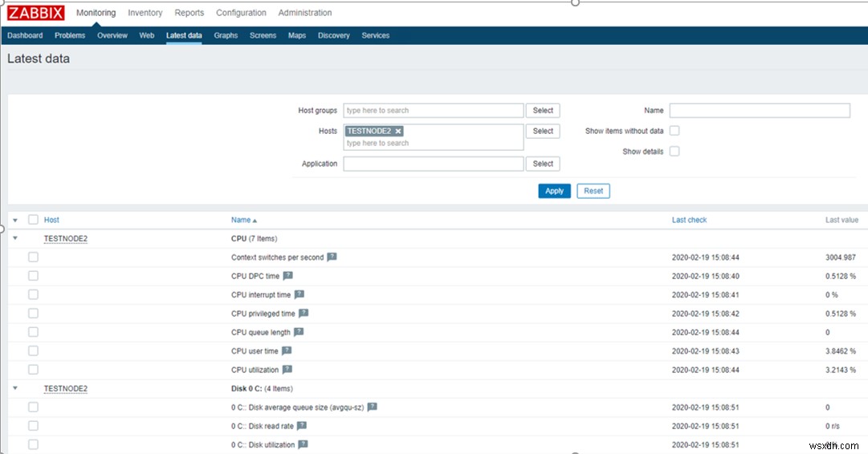Collapse the Disk 0 C: group
The height and width of the screenshot is (454, 868).
pos(15,388)
